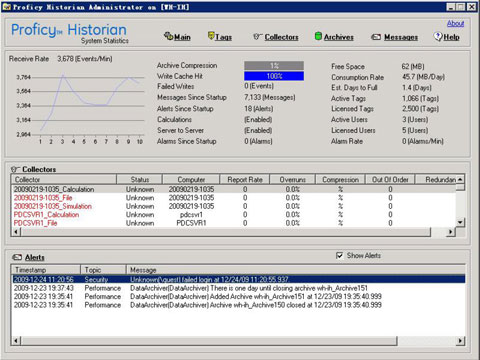The height and width of the screenshot is (360, 480).
Task: Click the Collectors icon in navigation bar
Action: tap(258, 37)
